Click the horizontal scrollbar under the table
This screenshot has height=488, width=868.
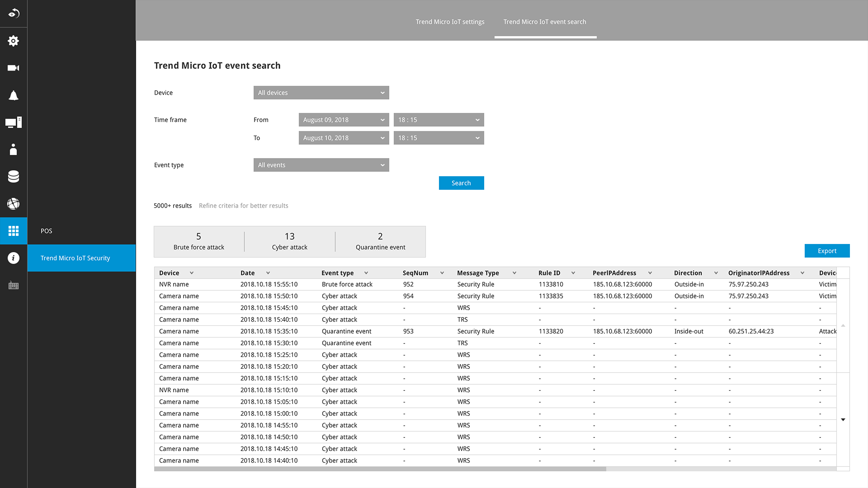(380, 469)
